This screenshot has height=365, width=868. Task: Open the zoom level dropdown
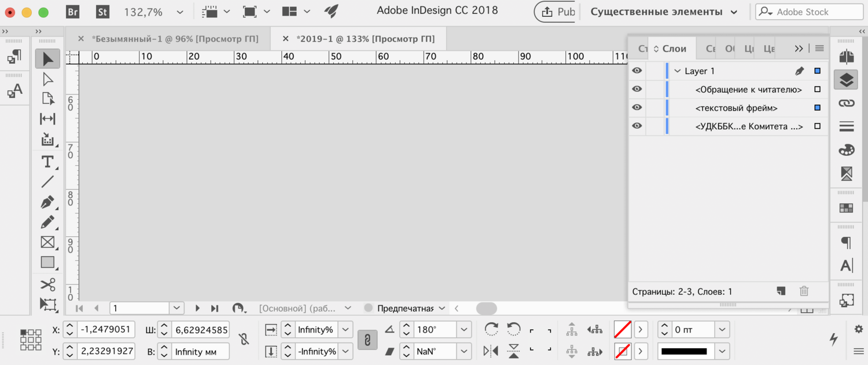[x=179, y=12]
